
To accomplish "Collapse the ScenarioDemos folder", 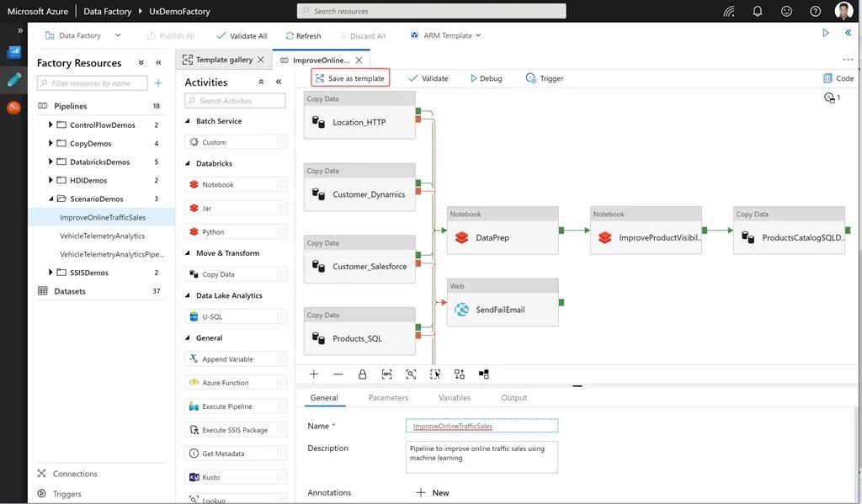I will coord(51,199).
